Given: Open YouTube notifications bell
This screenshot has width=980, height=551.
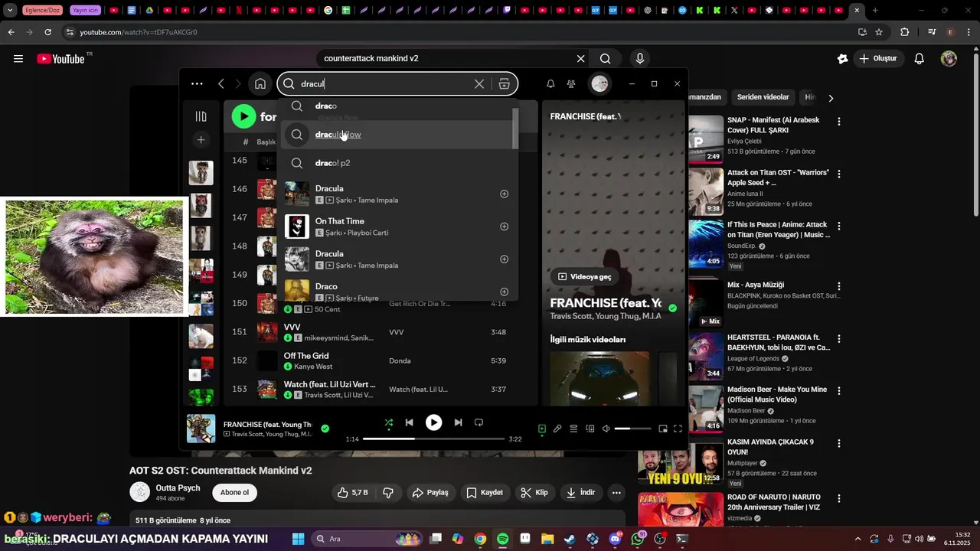Looking at the screenshot, I should (920, 59).
